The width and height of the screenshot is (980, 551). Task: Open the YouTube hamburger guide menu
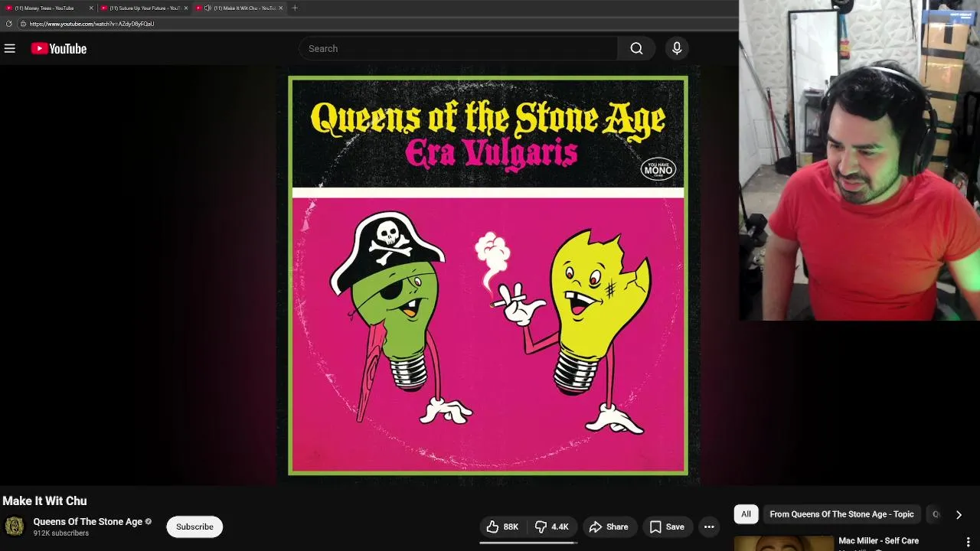click(10, 48)
